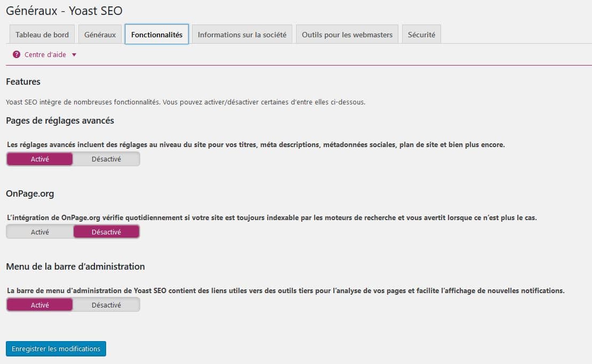Click the Features heading
Image resolution: width=592 pixels, height=364 pixels.
click(x=23, y=82)
